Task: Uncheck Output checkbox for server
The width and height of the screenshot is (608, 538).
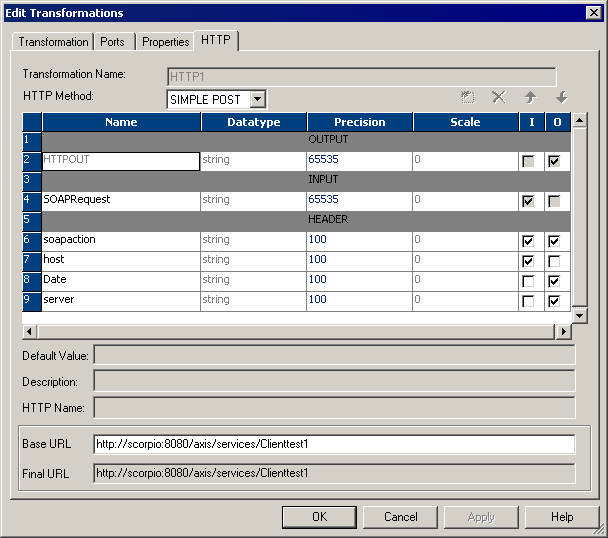Action: 554,301
